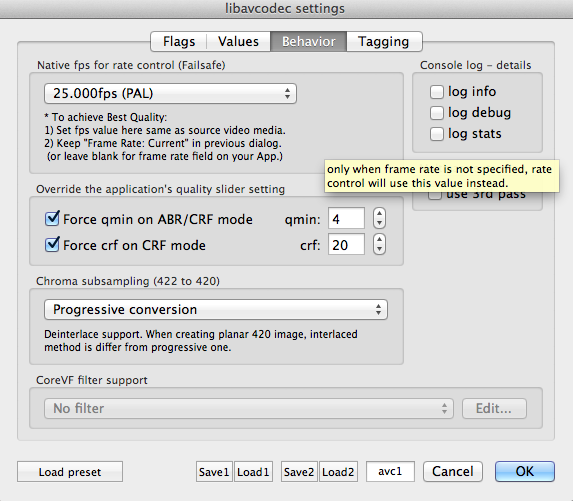
Task: Expand the Progressive conversion dropdown
Action: click(216, 310)
